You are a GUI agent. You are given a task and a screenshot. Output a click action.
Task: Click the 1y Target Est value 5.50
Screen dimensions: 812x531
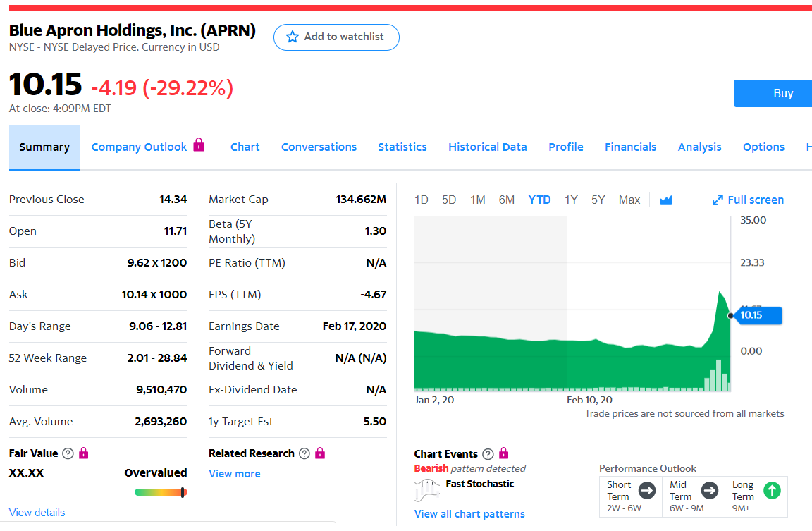(x=375, y=422)
